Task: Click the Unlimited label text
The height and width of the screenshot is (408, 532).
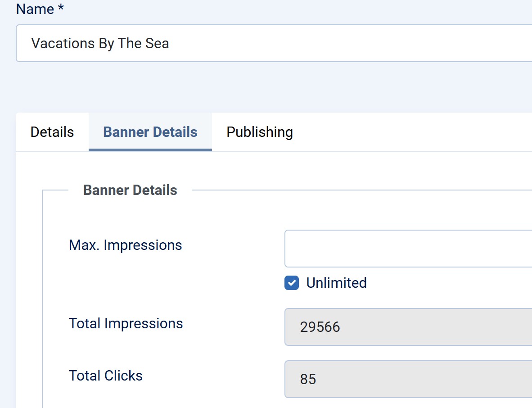Action: (x=336, y=283)
